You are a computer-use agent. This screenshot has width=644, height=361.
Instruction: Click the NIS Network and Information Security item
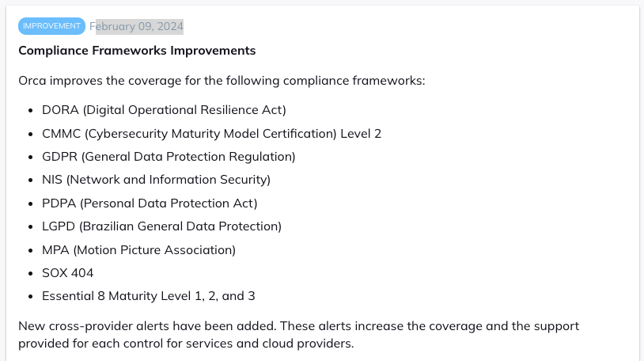click(x=156, y=180)
